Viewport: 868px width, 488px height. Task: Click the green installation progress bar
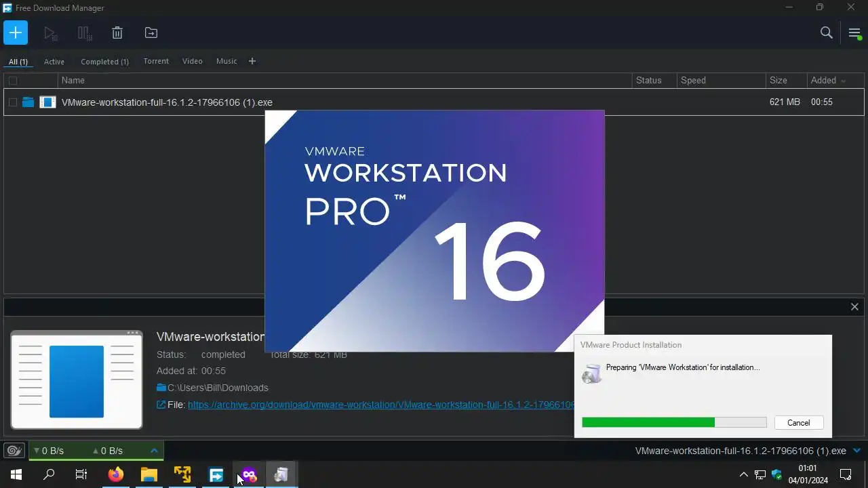(648, 422)
